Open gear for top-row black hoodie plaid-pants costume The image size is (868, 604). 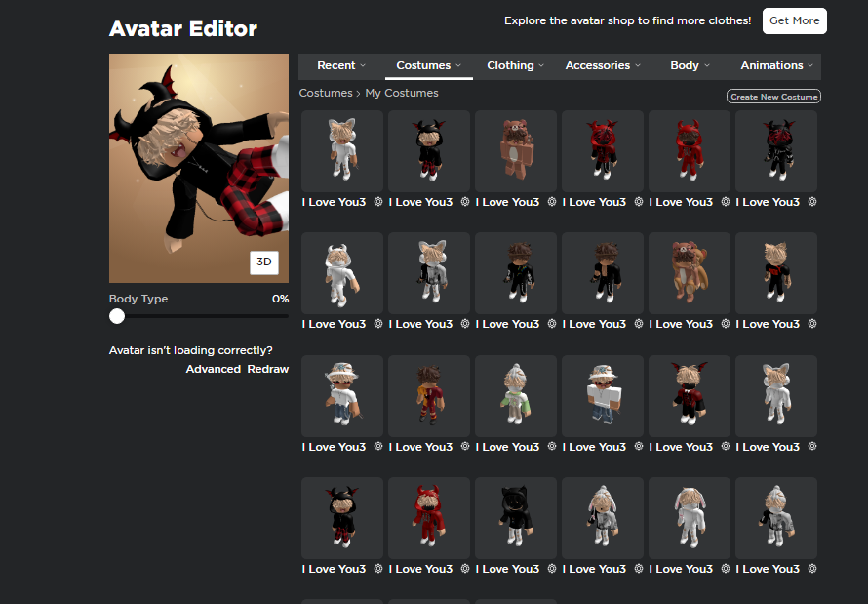[x=465, y=202]
